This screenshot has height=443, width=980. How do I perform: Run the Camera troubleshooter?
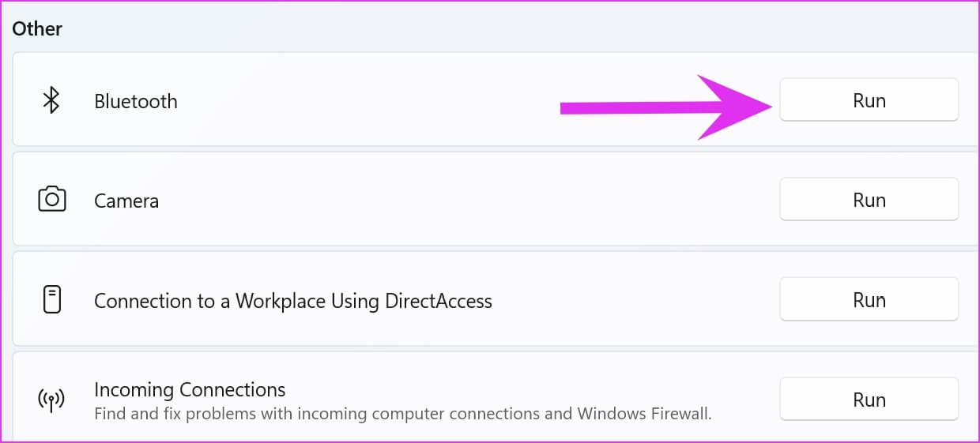[x=869, y=200]
